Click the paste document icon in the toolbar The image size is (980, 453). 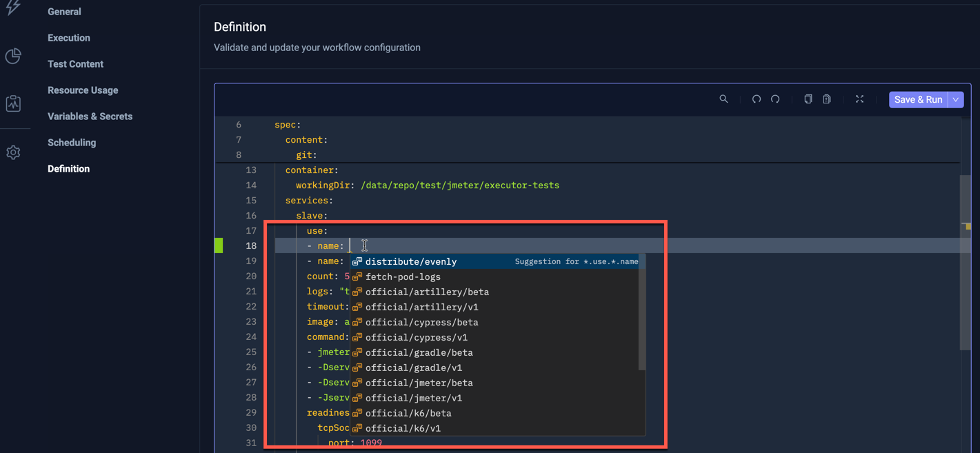pos(827,99)
